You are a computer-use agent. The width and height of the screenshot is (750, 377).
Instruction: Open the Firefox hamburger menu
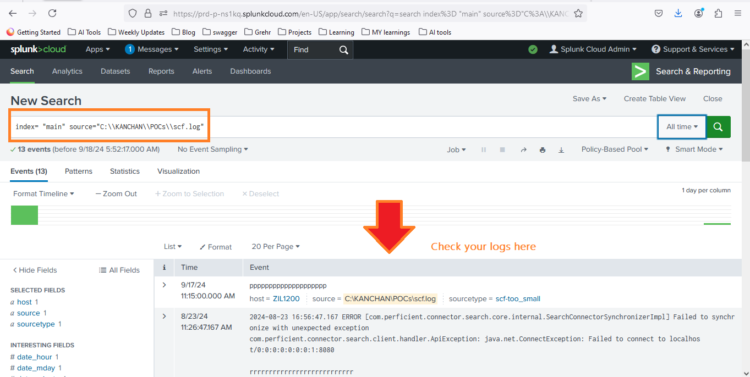(x=738, y=13)
